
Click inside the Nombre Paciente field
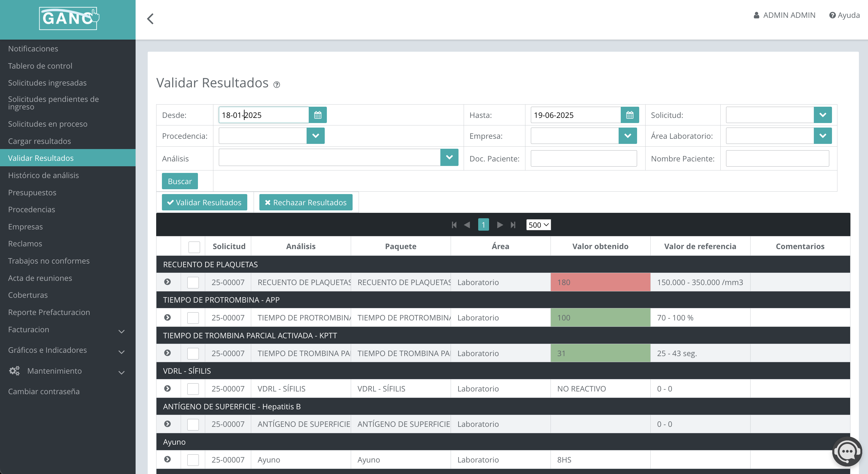777,158
